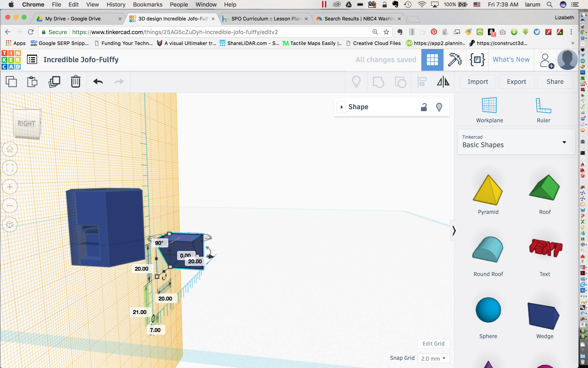The image size is (588, 368).
Task: Toggle the shape lock icon
Action: pyautogui.click(x=424, y=107)
